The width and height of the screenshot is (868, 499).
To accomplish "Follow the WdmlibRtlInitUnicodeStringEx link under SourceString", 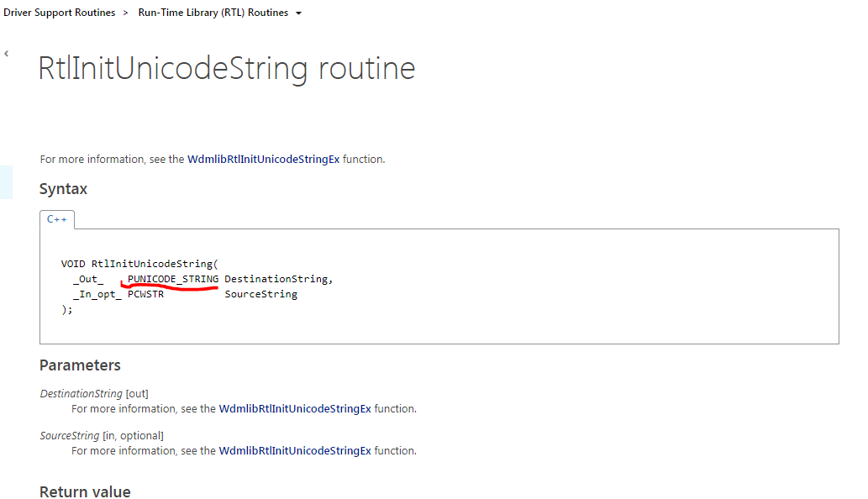I will [294, 451].
